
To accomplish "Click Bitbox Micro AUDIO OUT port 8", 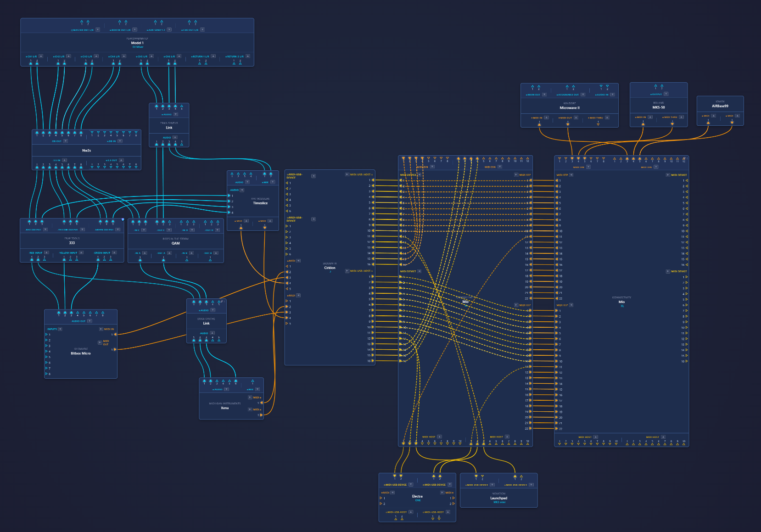I will point(103,313).
